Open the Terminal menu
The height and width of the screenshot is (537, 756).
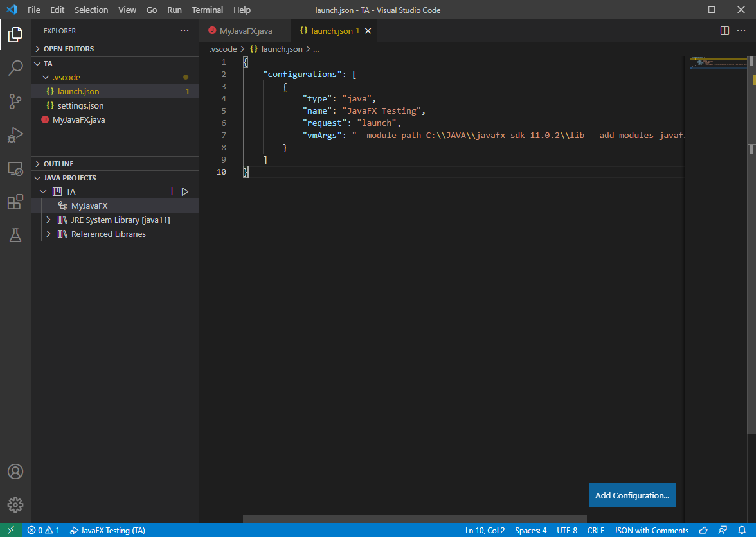[207, 10]
